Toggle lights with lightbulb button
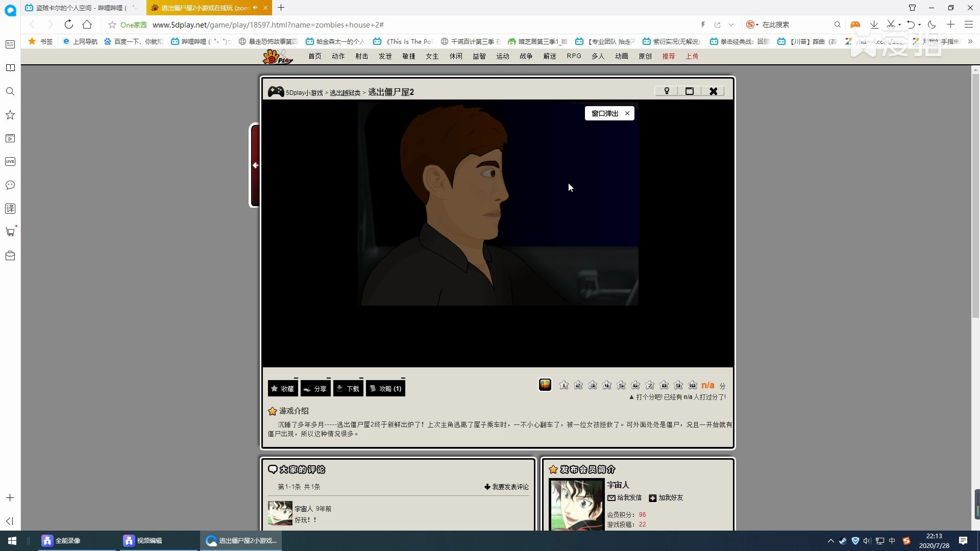Screen dimensions: 980x551 pos(667,91)
